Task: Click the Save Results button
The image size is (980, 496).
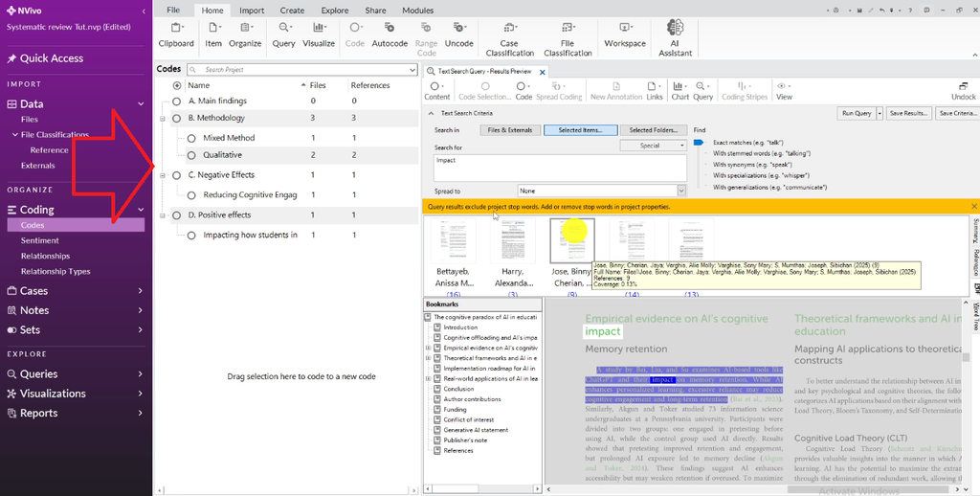Action: pos(909,113)
